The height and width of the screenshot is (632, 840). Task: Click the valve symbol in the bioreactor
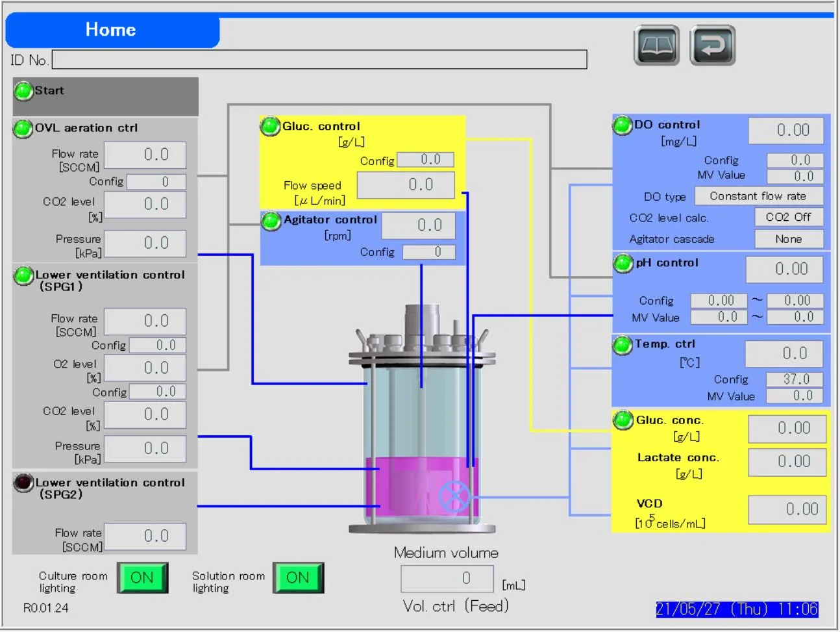coord(455,497)
